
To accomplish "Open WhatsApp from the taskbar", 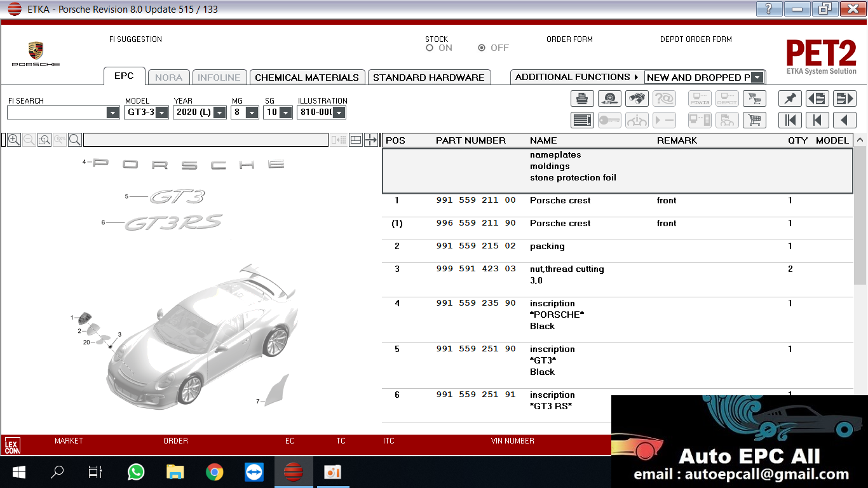I will point(136,472).
